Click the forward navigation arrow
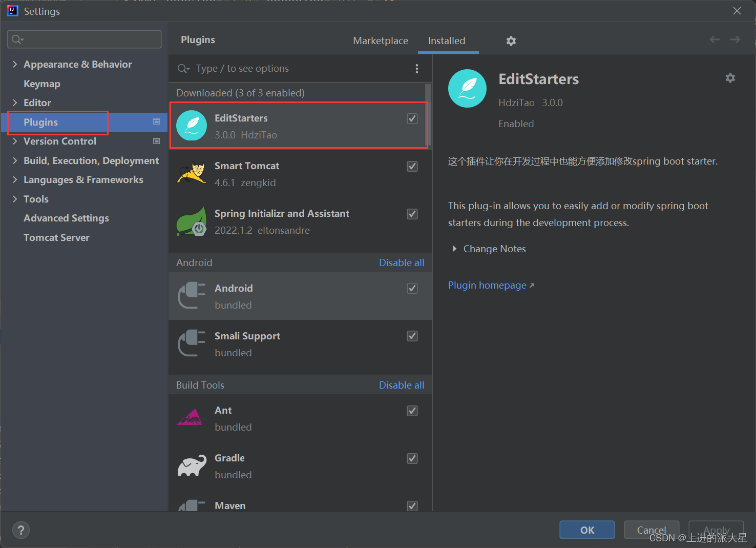The width and height of the screenshot is (756, 548). point(735,40)
